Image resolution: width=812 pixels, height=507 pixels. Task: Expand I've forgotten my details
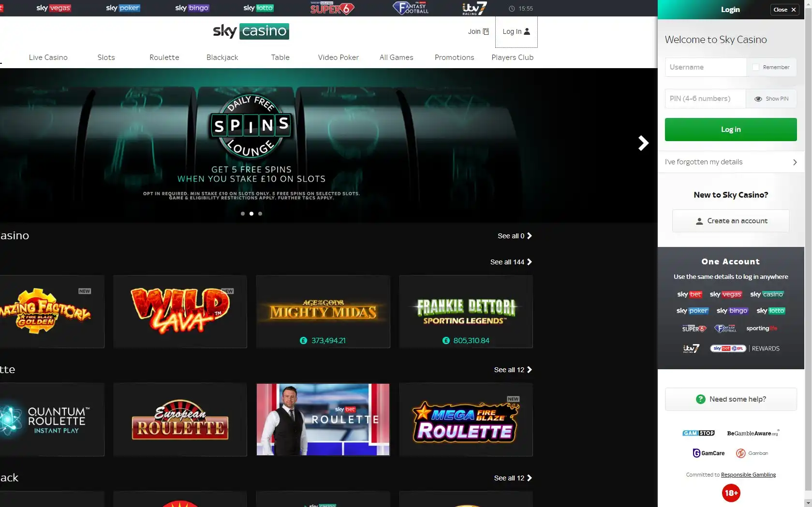point(730,162)
